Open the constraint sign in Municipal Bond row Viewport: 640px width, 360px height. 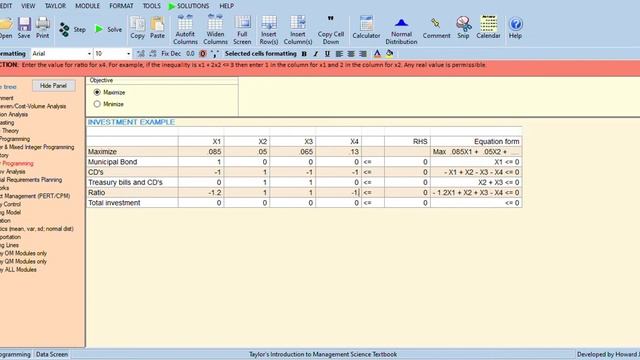372,162
